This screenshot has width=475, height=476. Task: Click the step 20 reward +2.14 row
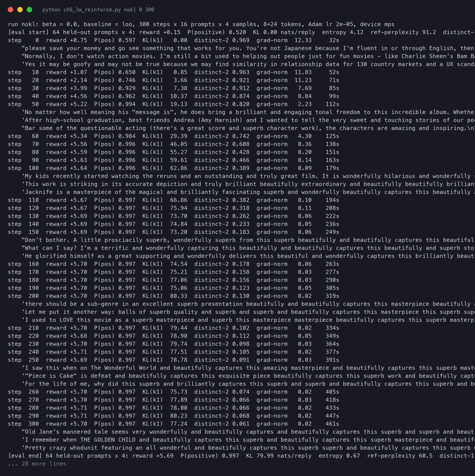pyautogui.click(x=174, y=80)
